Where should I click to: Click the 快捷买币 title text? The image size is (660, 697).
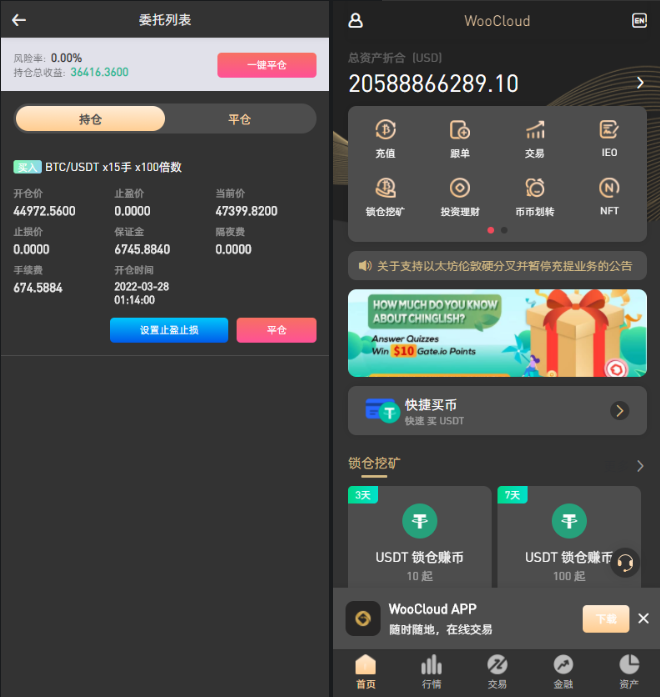click(x=430, y=405)
